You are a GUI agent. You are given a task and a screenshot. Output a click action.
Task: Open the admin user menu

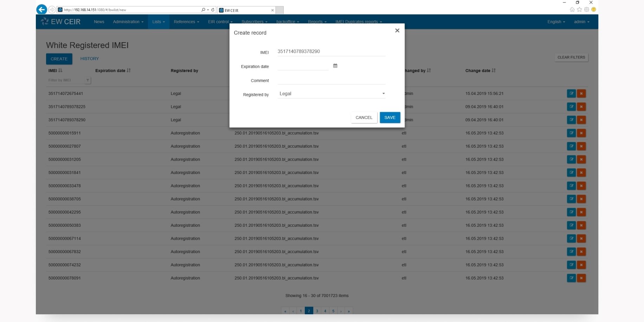click(x=581, y=22)
